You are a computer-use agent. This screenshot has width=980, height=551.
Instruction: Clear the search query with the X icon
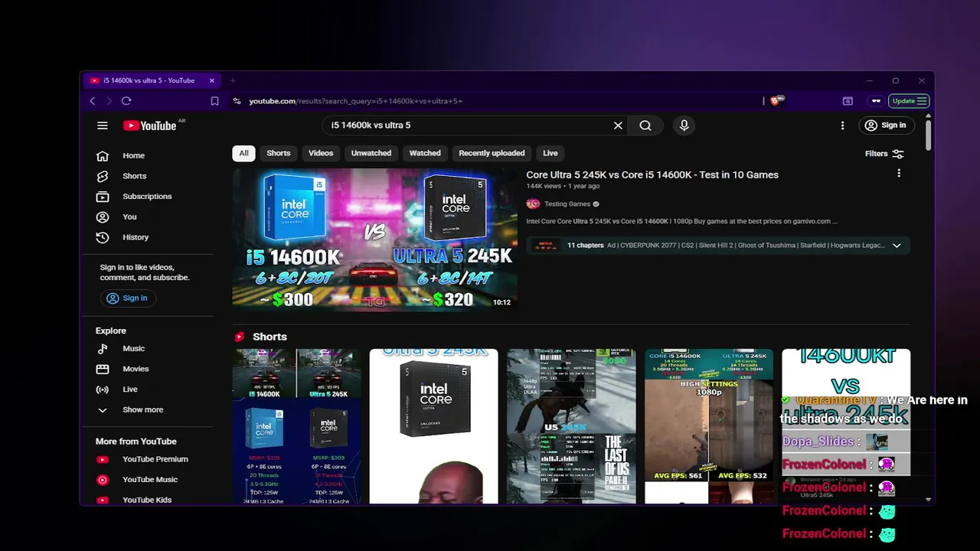pyautogui.click(x=618, y=126)
